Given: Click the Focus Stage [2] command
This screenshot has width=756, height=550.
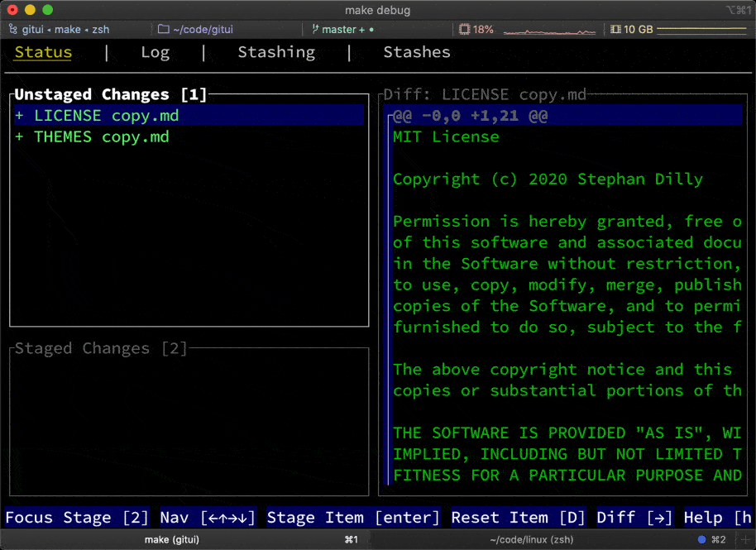Looking at the screenshot, I should (77, 518).
